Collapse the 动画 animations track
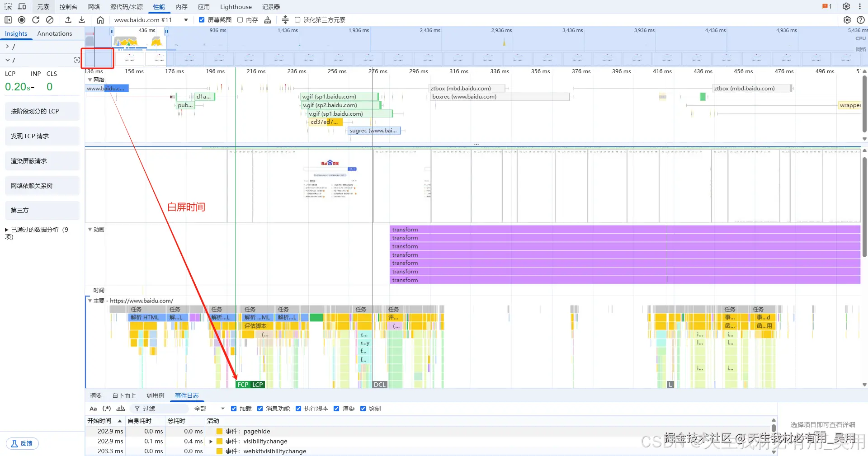The image size is (868, 456). tap(90, 230)
